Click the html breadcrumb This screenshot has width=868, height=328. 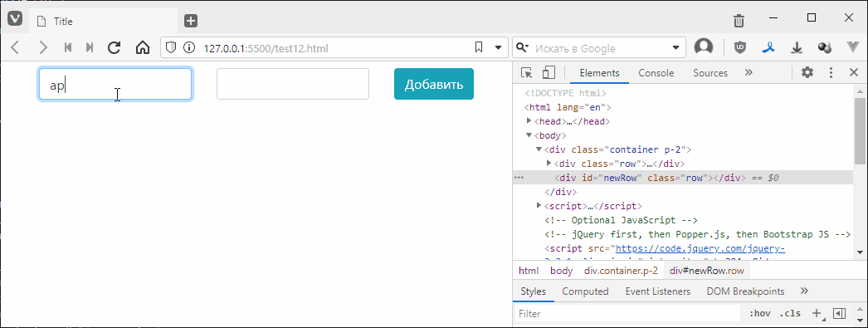(x=528, y=271)
